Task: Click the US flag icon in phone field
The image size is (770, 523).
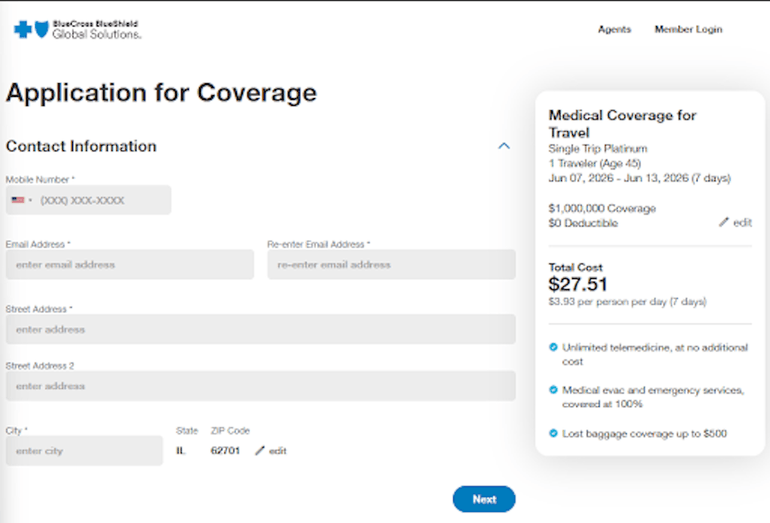Action: (x=17, y=200)
